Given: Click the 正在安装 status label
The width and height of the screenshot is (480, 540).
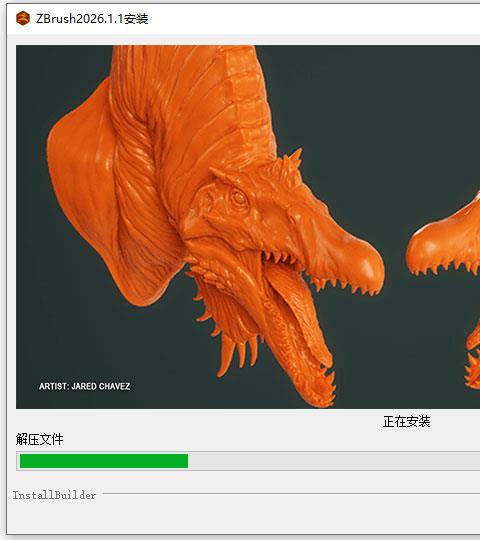Looking at the screenshot, I should pyautogui.click(x=407, y=422).
